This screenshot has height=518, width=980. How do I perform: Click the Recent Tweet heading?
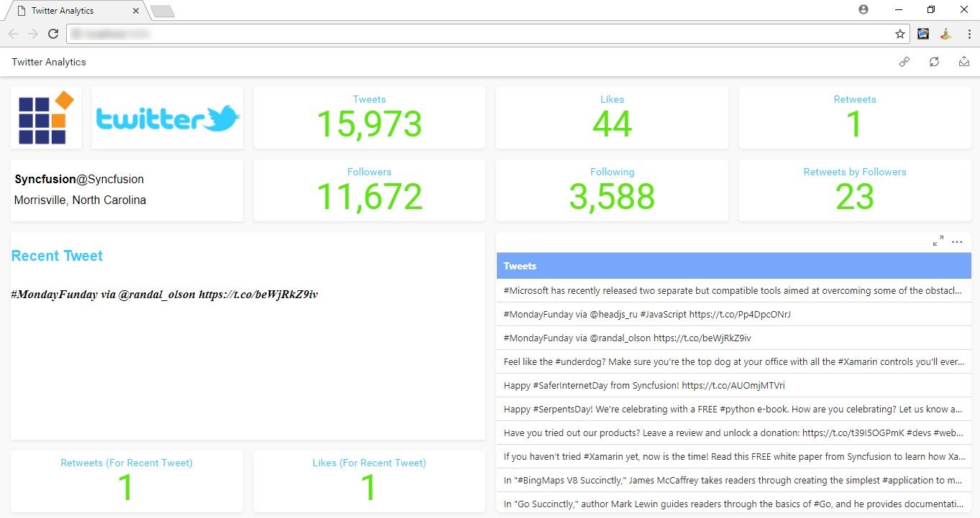[57, 256]
